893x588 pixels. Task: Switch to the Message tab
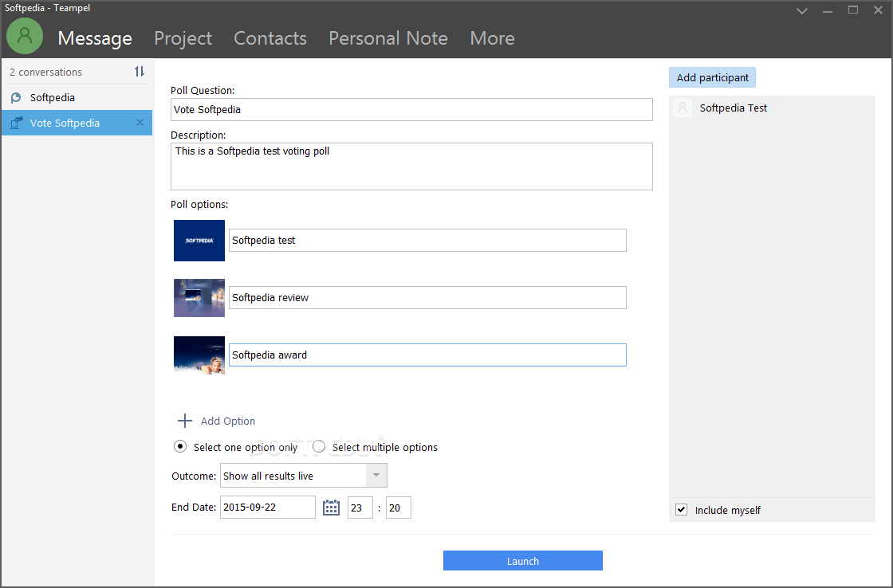[x=95, y=38]
